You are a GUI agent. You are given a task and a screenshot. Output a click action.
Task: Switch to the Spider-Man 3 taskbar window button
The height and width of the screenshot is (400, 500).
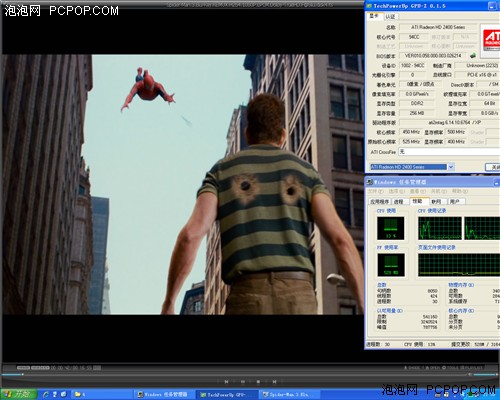coord(288,394)
